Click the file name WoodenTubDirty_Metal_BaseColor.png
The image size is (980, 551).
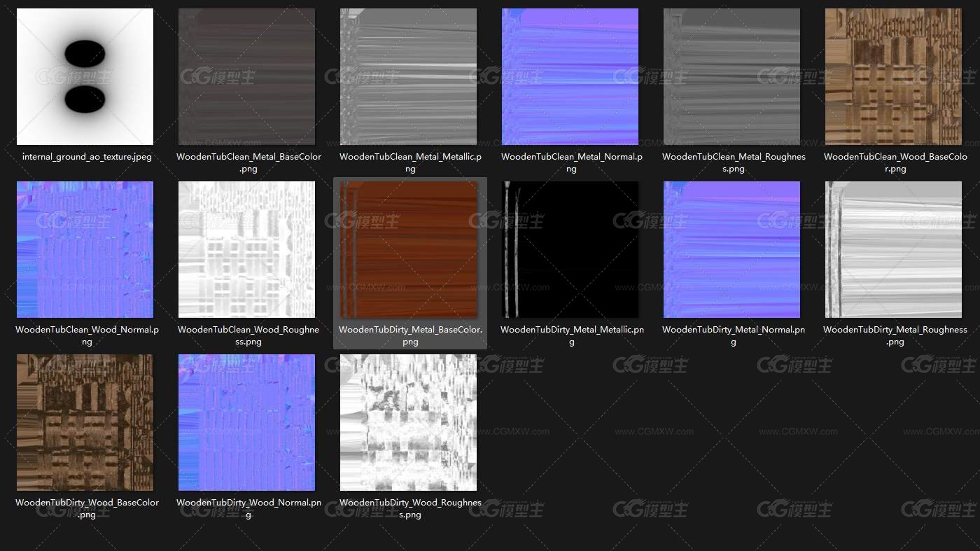click(x=410, y=335)
